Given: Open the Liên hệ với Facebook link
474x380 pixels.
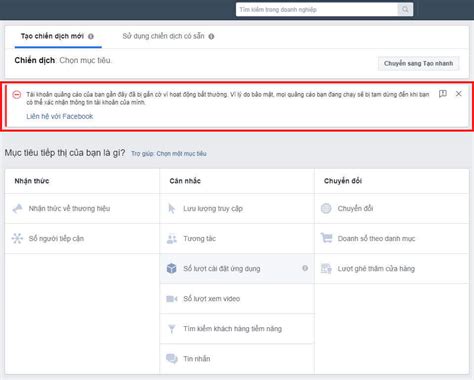Looking at the screenshot, I should pos(60,116).
